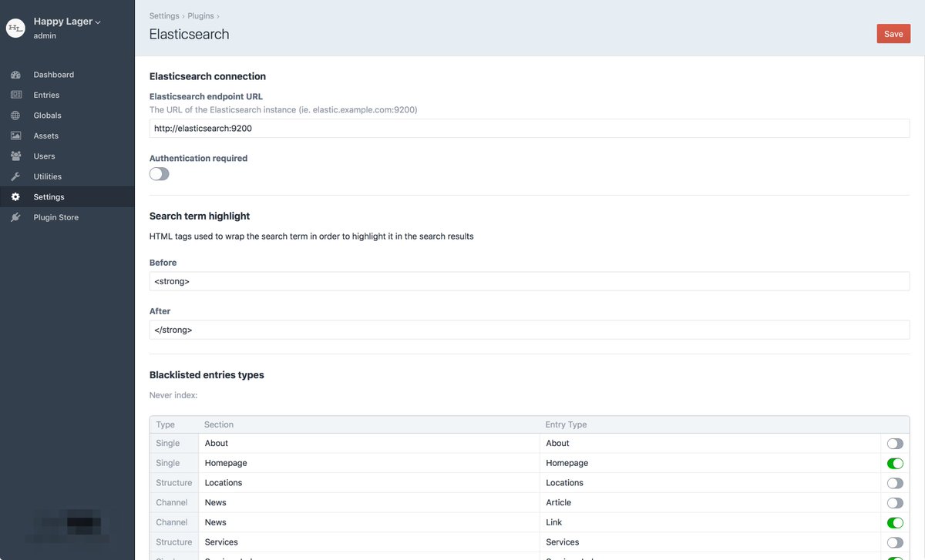This screenshot has height=560, width=925.
Task: Enable Authentication required
Action: click(159, 173)
